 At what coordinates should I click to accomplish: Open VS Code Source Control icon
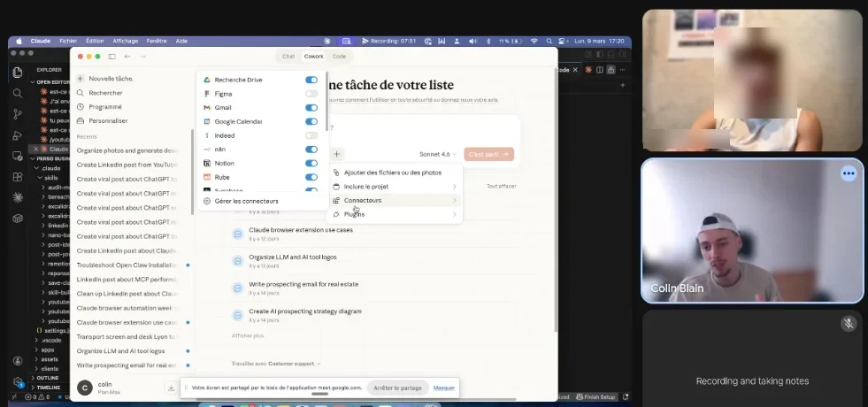tap(17, 114)
